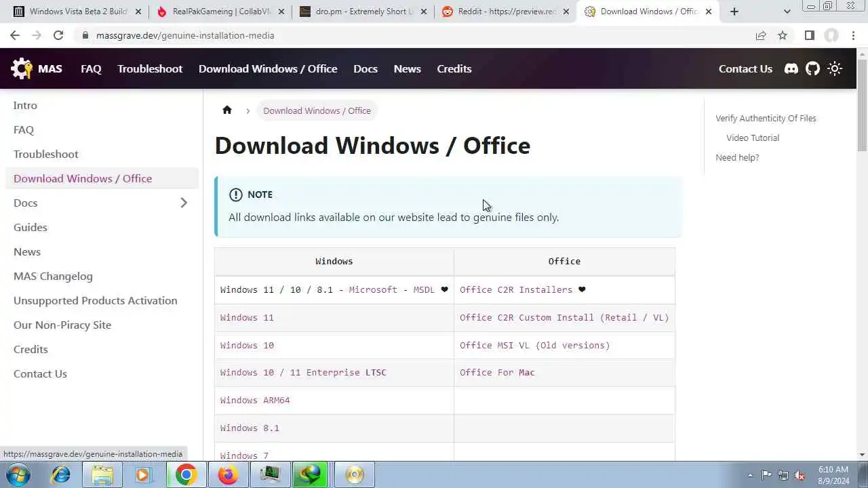Open News in the top navigation
The width and height of the screenshot is (868, 488).
(x=408, y=68)
